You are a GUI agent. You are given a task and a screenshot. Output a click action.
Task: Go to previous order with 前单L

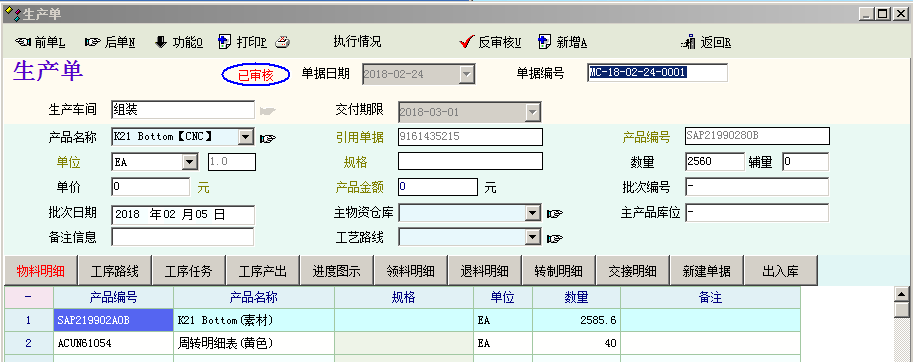(x=40, y=42)
